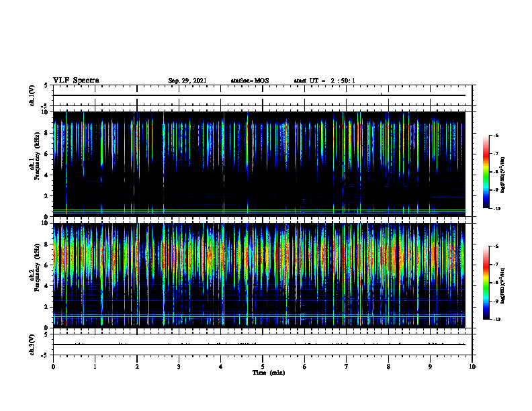Click the ch.1 spectrogram panel

tap(259, 164)
